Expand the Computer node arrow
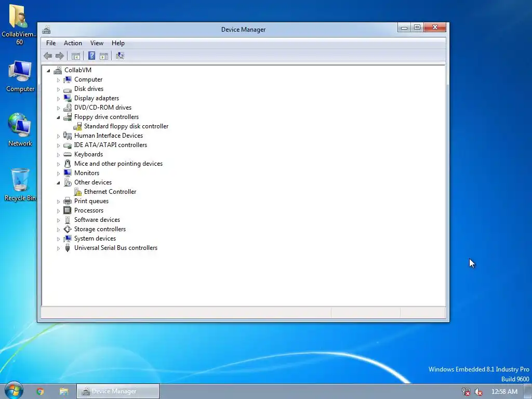 [x=58, y=80]
